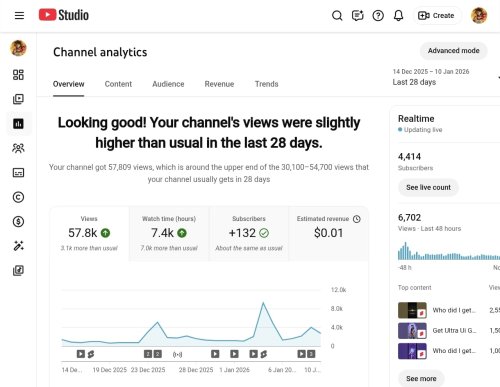Click the YouTube Studio logo
Image resolution: width=500 pixels, height=387 pixels.
point(64,15)
